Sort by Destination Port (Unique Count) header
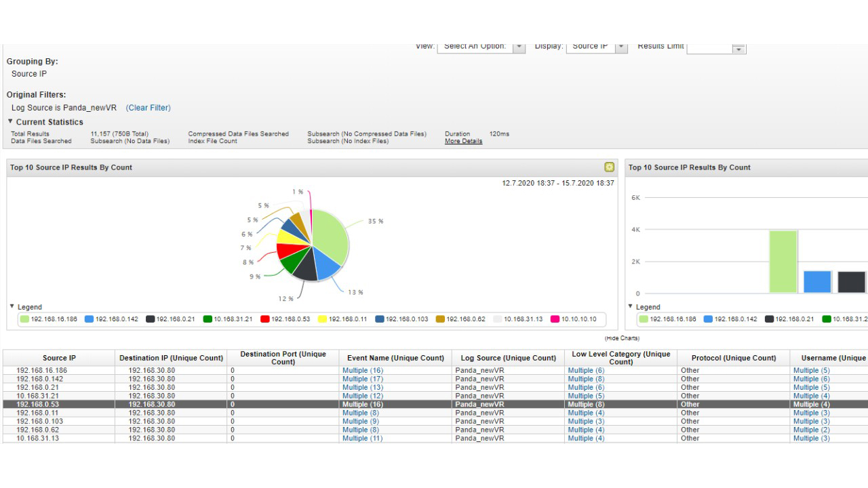The image size is (868, 488). tap(283, 358)
